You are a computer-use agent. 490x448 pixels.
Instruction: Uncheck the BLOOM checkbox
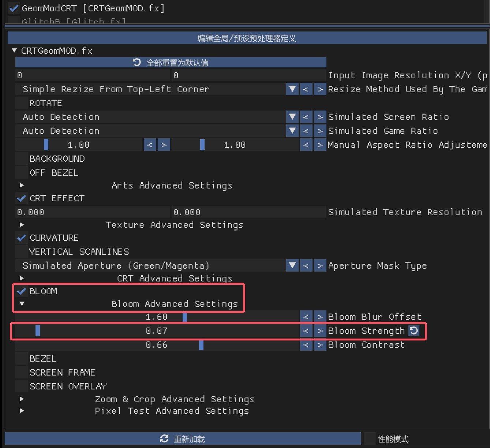click(22, 291)
